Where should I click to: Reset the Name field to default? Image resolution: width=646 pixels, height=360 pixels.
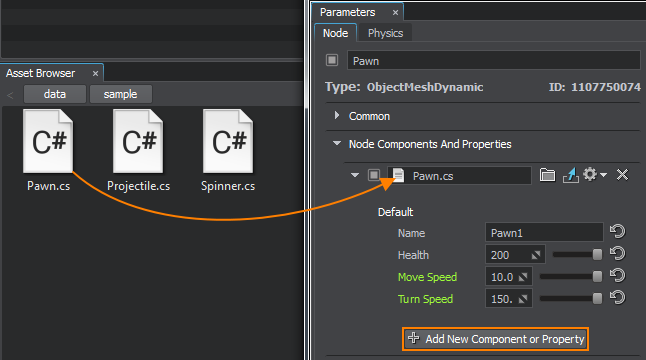618,231
